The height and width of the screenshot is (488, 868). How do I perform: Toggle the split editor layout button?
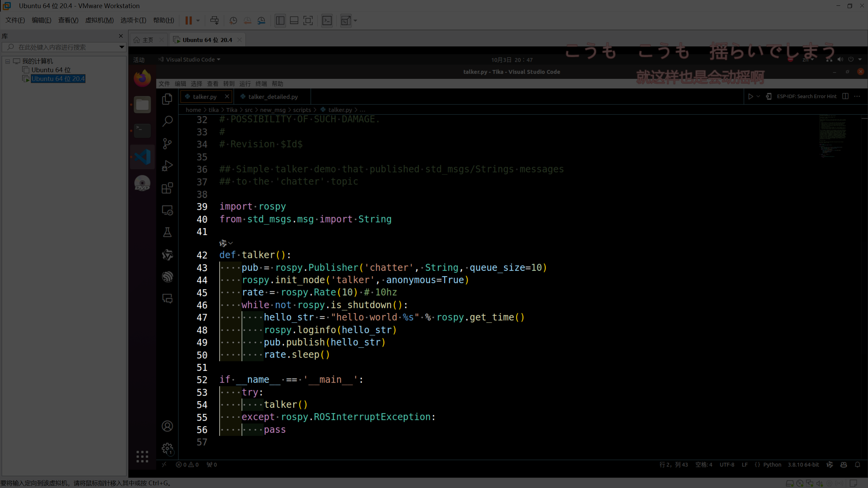coord(845,97)
